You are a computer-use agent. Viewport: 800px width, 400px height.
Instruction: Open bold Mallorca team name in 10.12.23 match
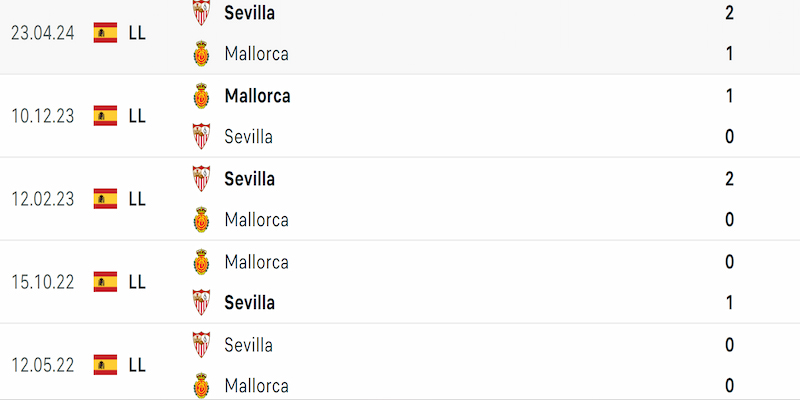click(x=257, y=96)
